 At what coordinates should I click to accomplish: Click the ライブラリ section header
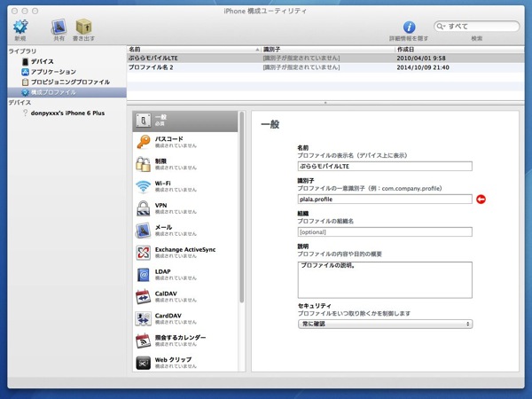pos(22,51)
